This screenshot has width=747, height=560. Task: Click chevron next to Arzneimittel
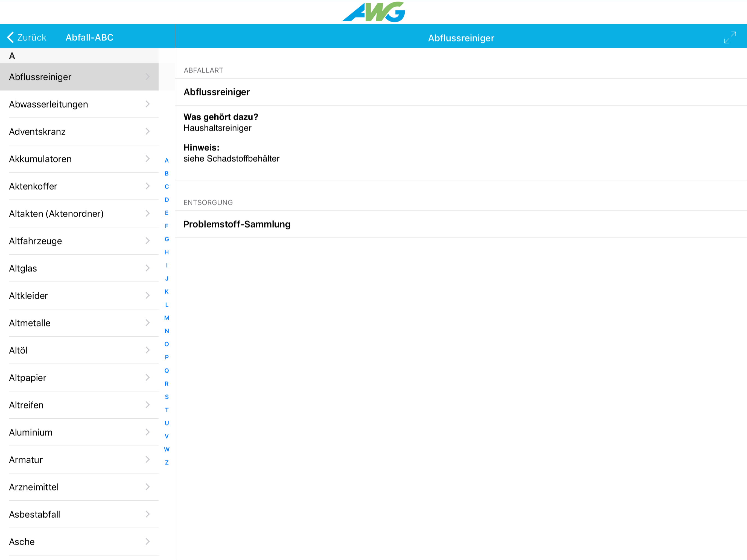(x=148, y=487)
